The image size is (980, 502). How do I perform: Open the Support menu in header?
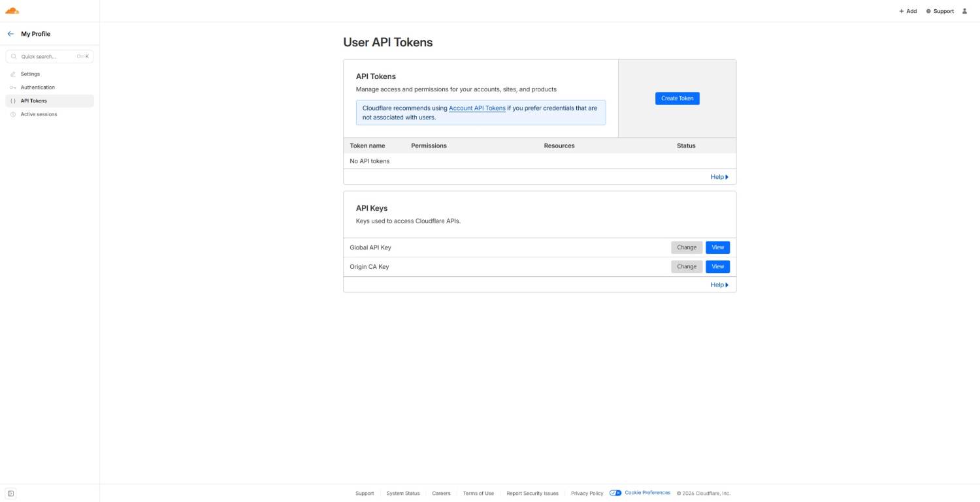tap(939, 11)
